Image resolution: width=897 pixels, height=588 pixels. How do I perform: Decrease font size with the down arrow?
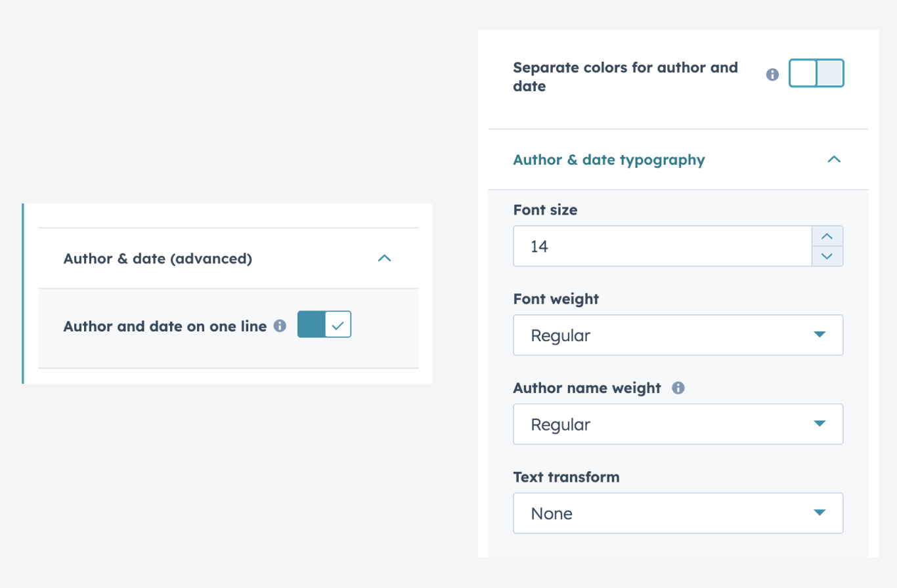827,256
